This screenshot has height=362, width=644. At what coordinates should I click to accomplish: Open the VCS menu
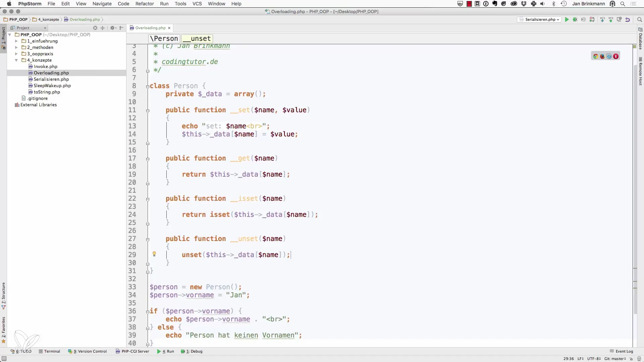tap(197, 4)
